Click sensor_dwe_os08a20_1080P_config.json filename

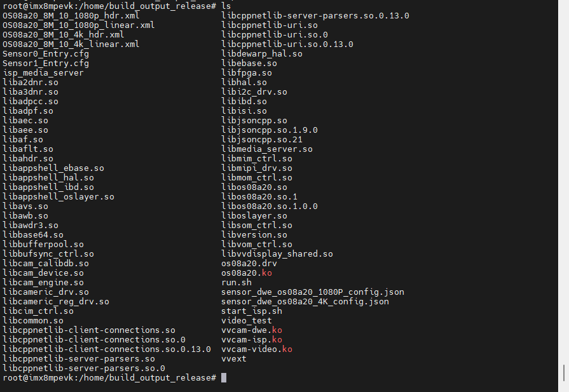coord(312,292)
